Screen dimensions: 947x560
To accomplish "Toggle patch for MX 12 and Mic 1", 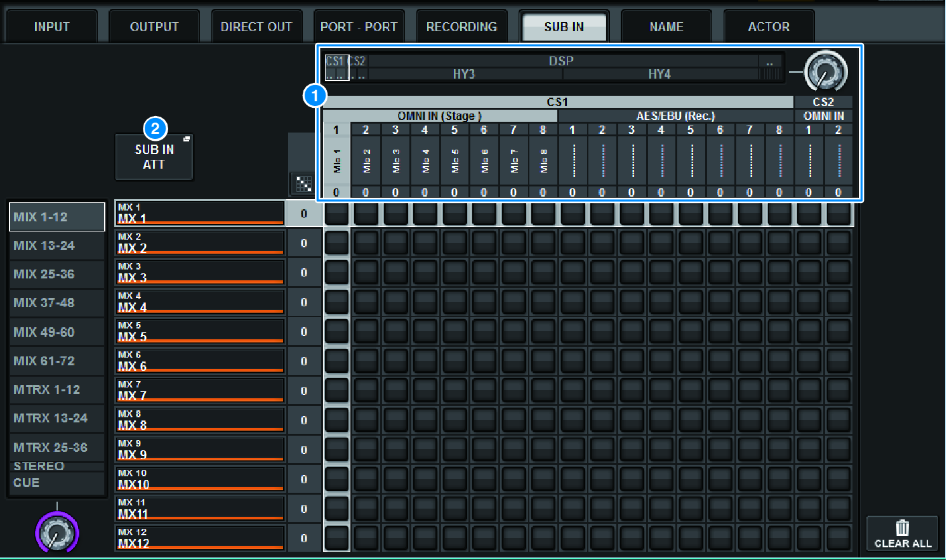I will tap(336, 538).
